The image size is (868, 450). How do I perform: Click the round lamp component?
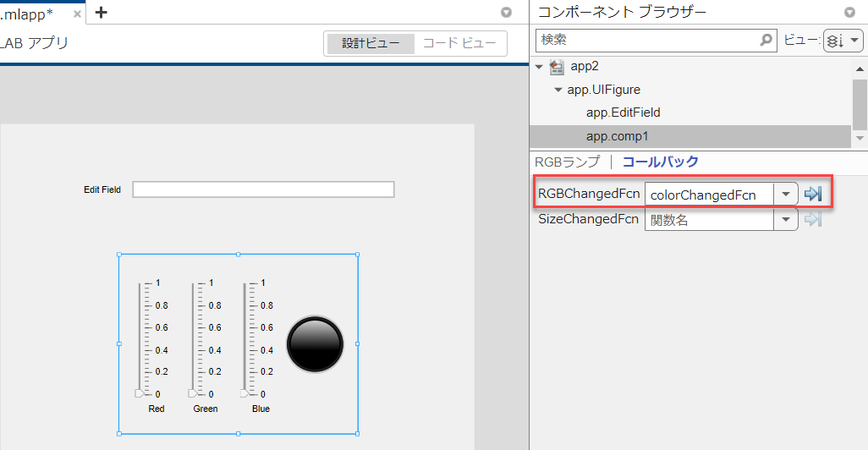315,344
